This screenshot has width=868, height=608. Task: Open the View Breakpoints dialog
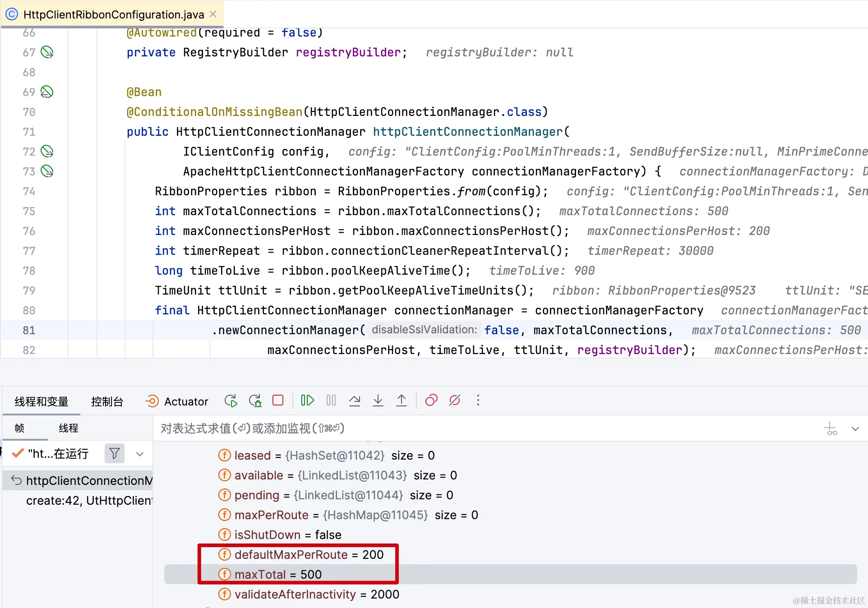pos(431,401)
